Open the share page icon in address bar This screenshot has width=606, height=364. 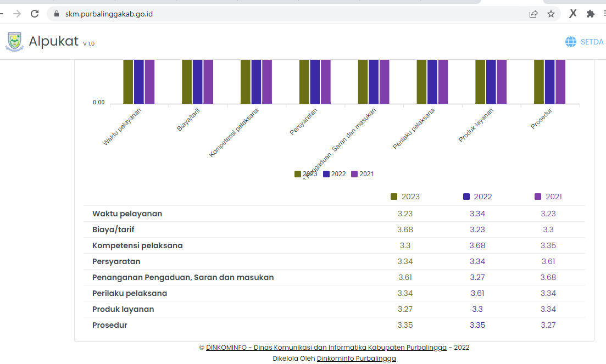point(533,14)
